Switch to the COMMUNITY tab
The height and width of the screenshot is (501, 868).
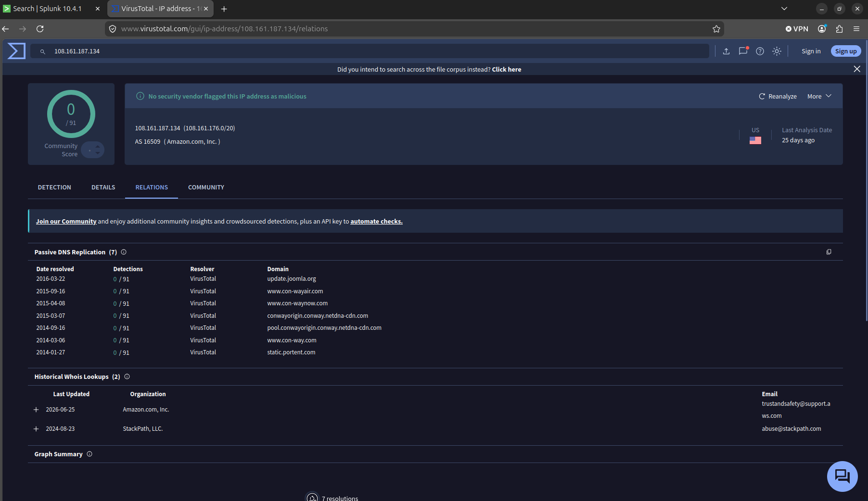click(x=206, y=188)
